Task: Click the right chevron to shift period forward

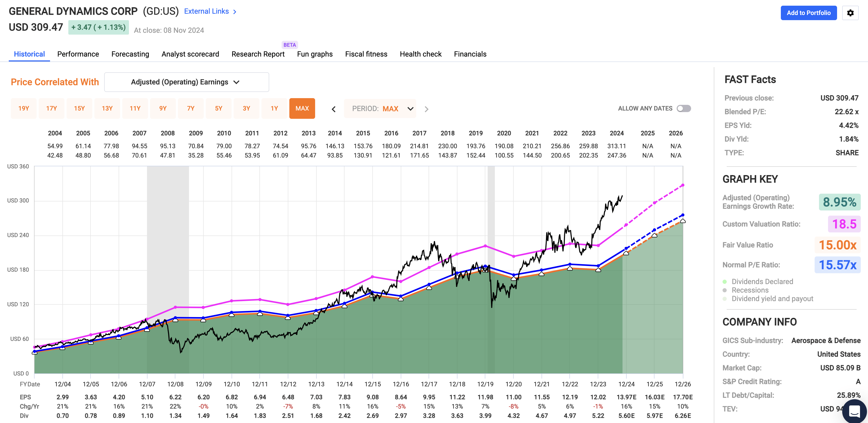Action: pyautogui.click(x=427, y=109)
